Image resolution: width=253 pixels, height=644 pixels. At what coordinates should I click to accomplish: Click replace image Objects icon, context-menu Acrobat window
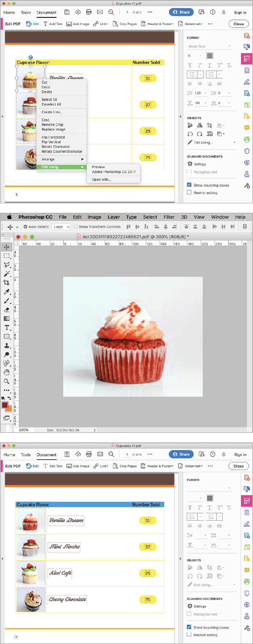[209, 134]
